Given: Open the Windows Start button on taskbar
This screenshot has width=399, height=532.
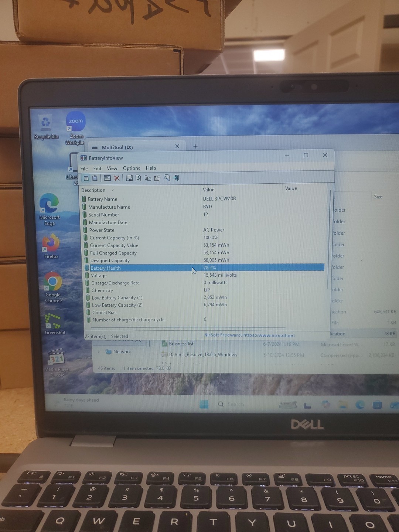Looking at the screenshot, I should pyautogui.click(x=204, y=405).
